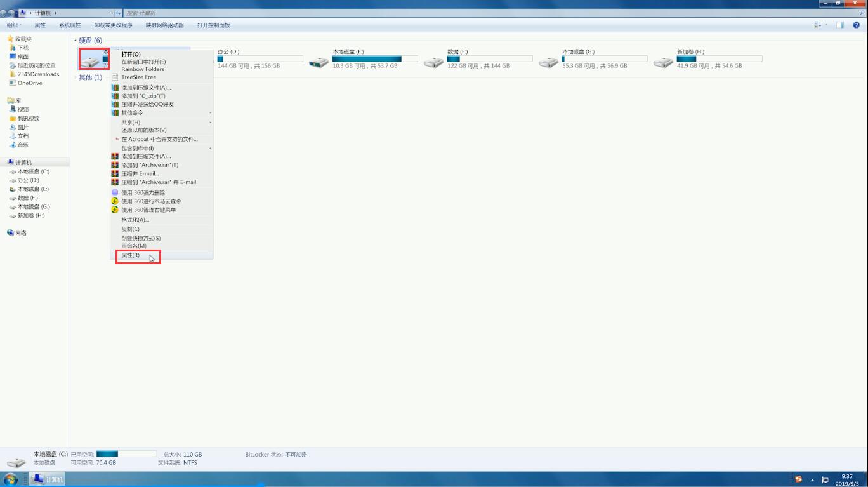Image resolution: width=868 pixels, height=487 pixels.
Task: Click 360 icon beside 使用 360进行木马云查杀
Action: point(115,201)
